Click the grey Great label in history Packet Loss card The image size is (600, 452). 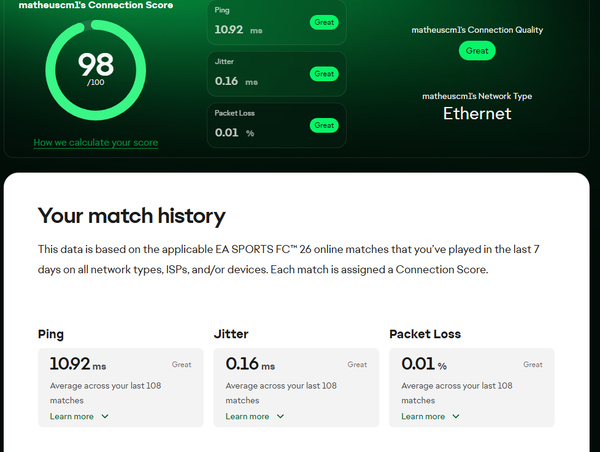532,365
